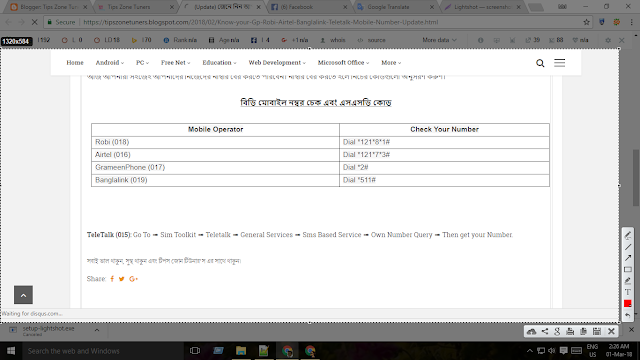This screenshot has height=360, width=640.
Task: Expand the Web Development menu dropdown
Action: click(277, 62)
